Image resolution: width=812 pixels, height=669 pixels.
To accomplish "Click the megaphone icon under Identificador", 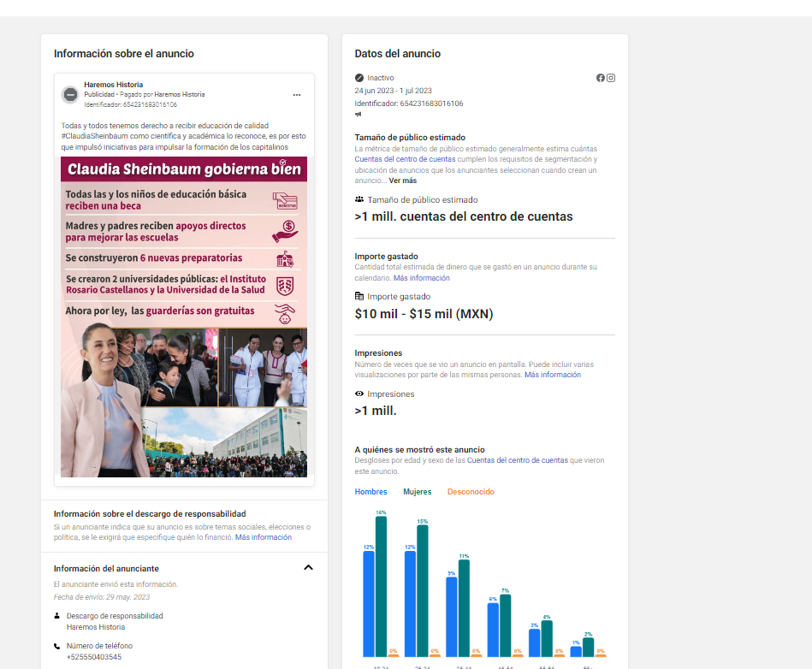I will click(x=359, y=115).
